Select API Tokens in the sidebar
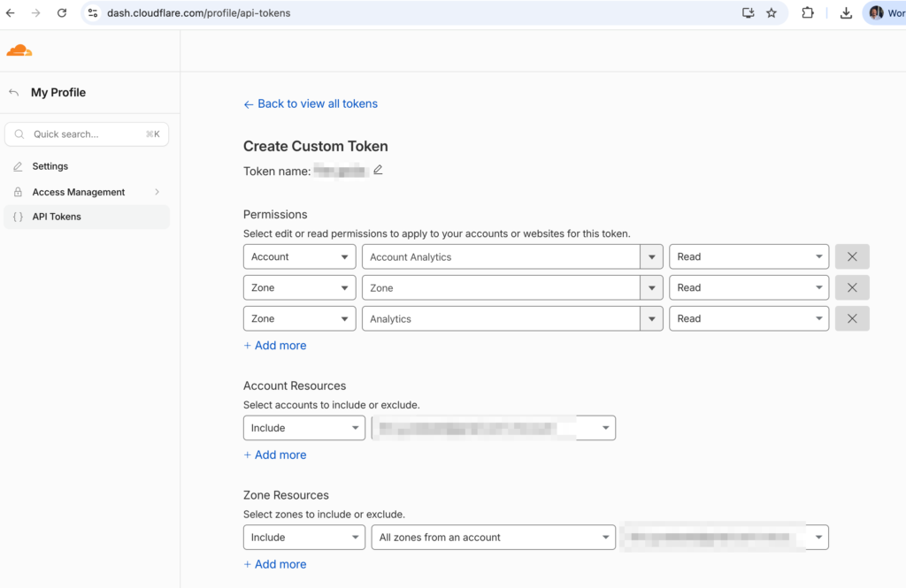Screen dimensions: 906x588 click(x=87, y=217)
